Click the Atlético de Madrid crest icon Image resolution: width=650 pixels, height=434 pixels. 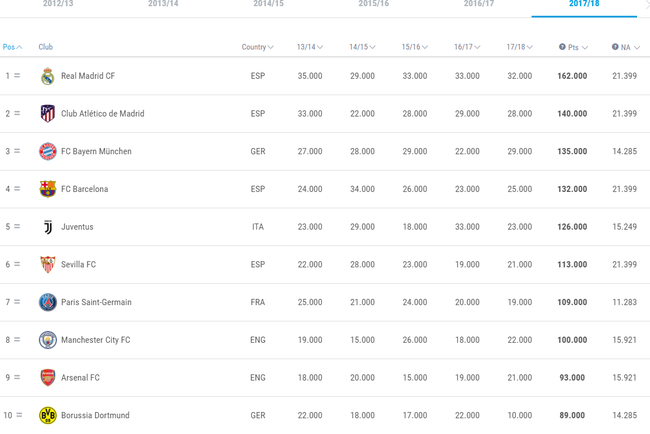point(48,114)
